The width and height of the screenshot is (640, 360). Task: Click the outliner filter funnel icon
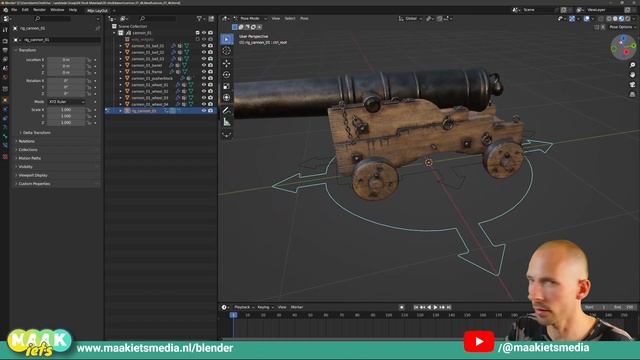click(200, 19)
